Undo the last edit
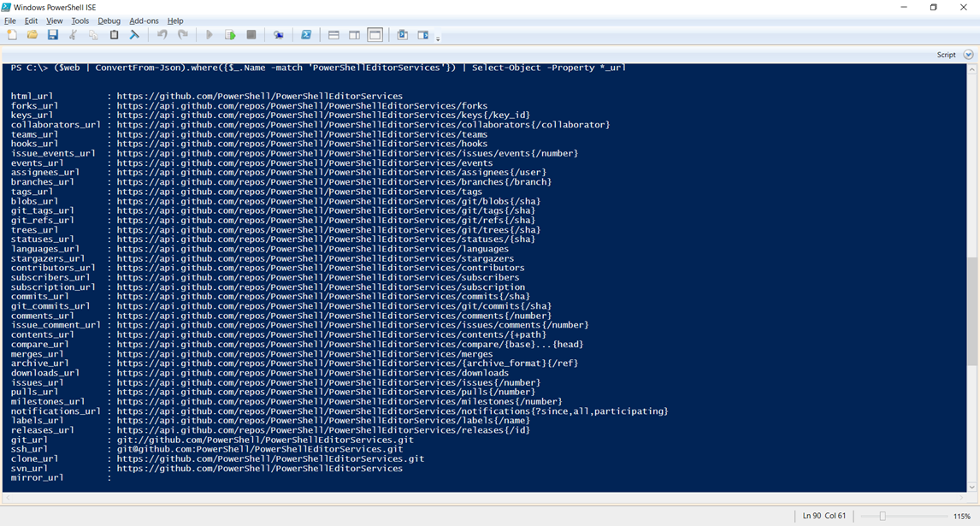The image size is (980, 526). point(162,34)
